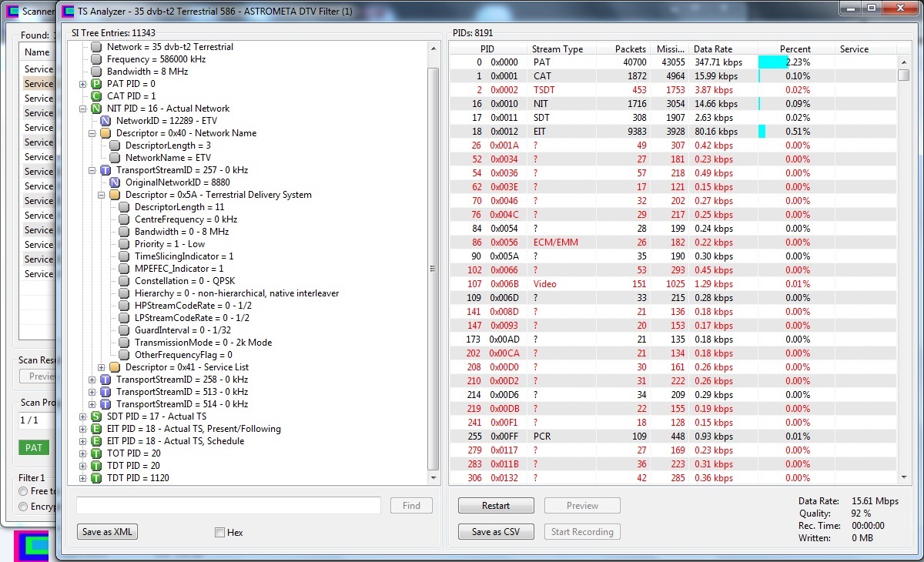Click the Save as CSV button

pos(496,531)
